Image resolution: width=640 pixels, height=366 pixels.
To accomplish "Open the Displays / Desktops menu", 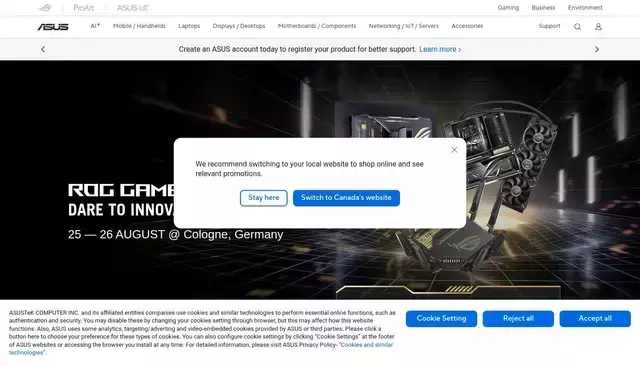I will click(x=239, y=26).
